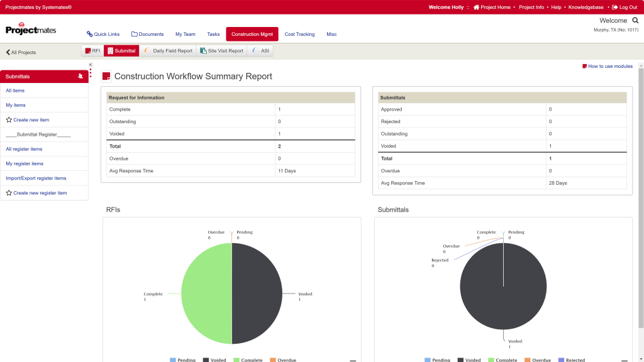Toggle Voided legend in RFIs chart
This screenshot has height=362, width=644.
coord(214,360)
